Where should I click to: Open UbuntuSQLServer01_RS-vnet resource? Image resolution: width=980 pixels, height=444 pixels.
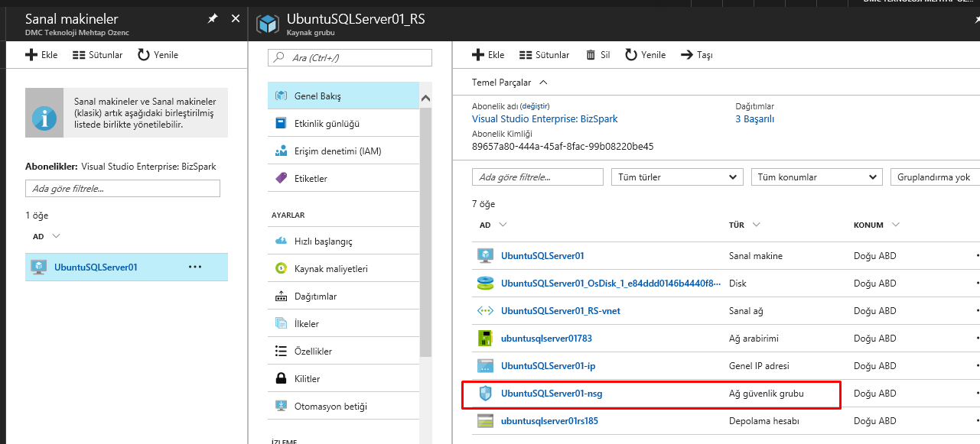[x=559, y=311]
